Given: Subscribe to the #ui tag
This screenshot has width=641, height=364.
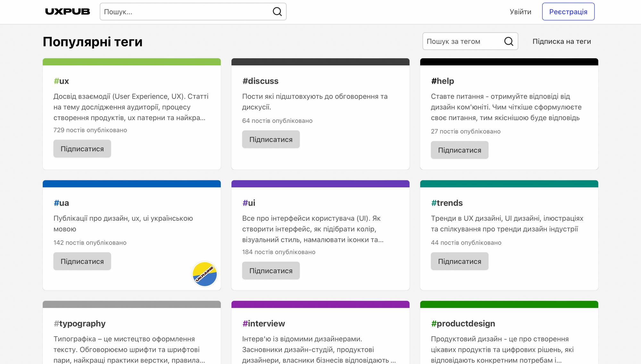Looking at the screenshot, I should (x=271, y=270).
